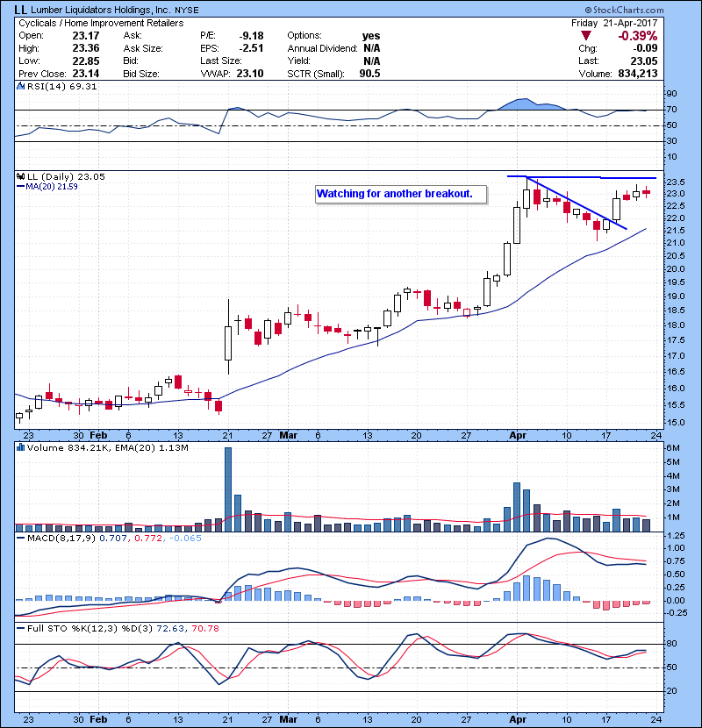Click the 23.5 price axis label

click(675, 182)
